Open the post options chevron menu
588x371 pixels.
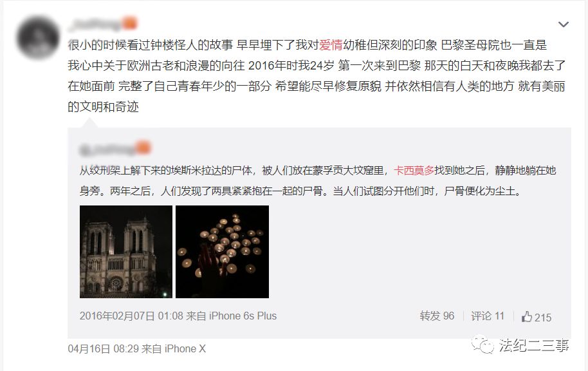564,24
